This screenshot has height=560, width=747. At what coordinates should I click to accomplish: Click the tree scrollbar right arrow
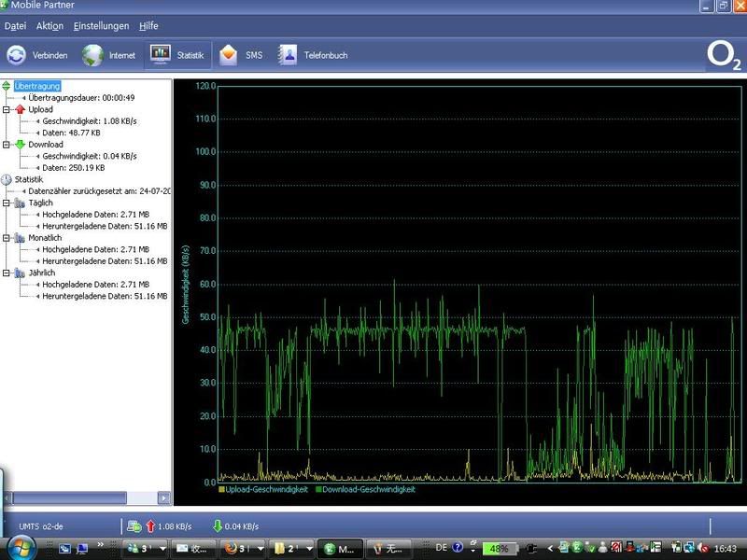(x=164, y=498)
